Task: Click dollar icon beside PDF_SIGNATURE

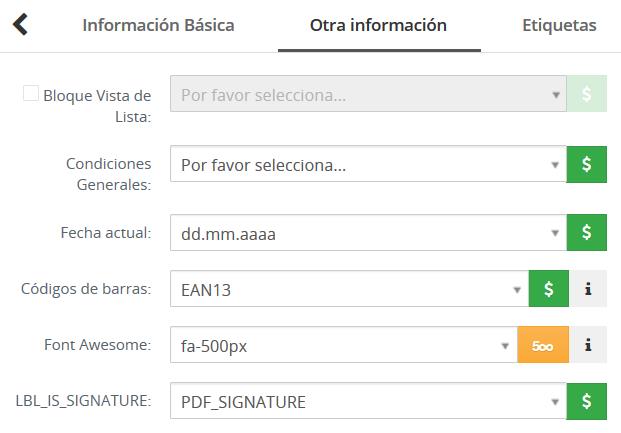Action: [x=587, y=401]
